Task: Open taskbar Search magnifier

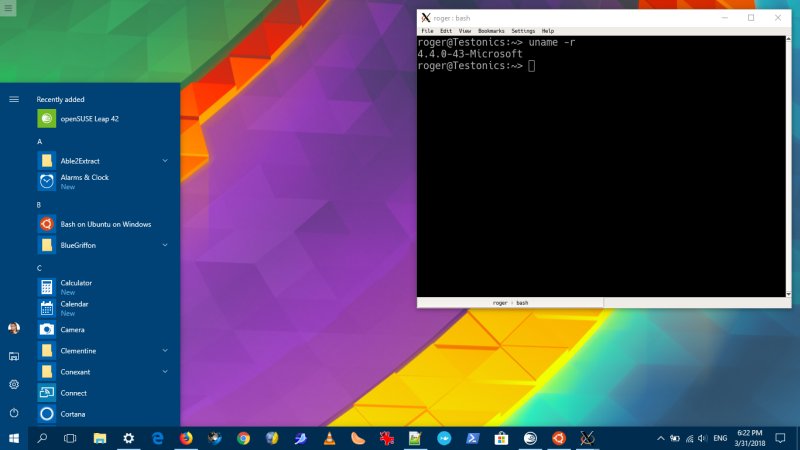Action: coord(42,438)
